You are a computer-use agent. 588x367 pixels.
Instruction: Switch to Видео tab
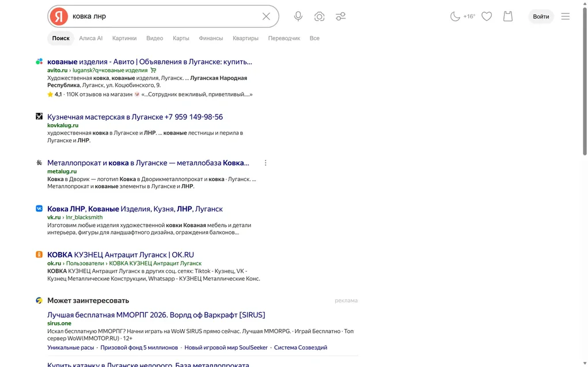pos(154,38)
